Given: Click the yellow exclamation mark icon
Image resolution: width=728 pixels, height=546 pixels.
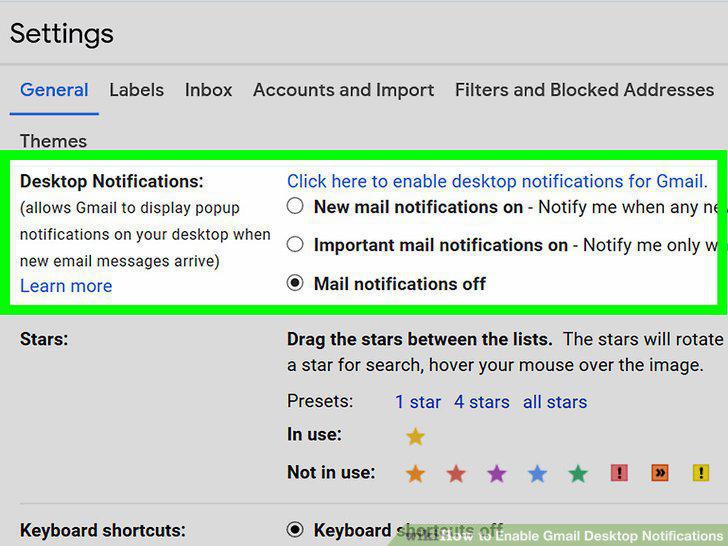Looking at the screenshot, I should (x=701, y=473).
